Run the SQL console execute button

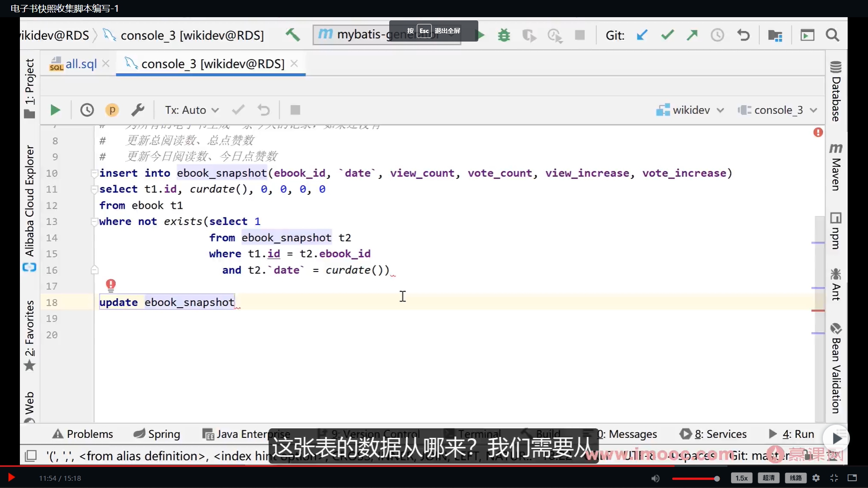(x=55, y=110)
